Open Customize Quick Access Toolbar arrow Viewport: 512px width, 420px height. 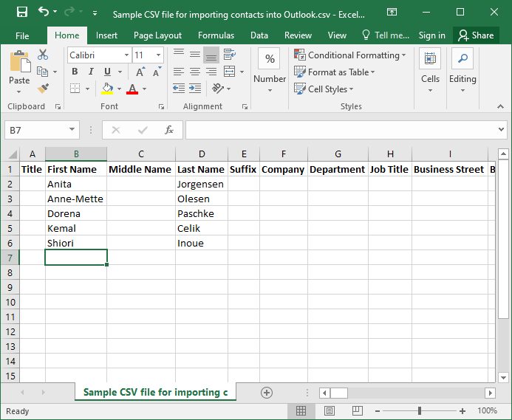coord(95,13)
